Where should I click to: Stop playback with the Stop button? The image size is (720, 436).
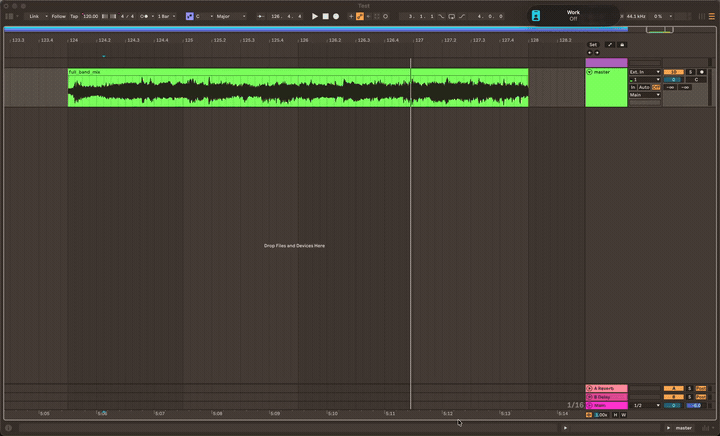pos(326,16)
